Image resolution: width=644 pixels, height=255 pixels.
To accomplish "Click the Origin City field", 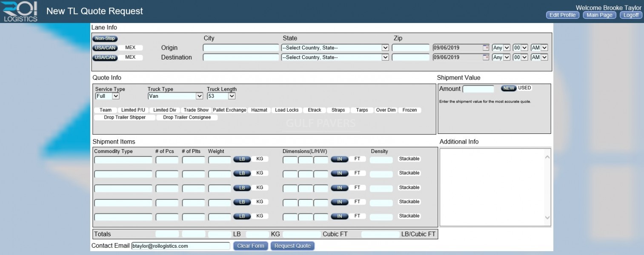I will 241,48.
